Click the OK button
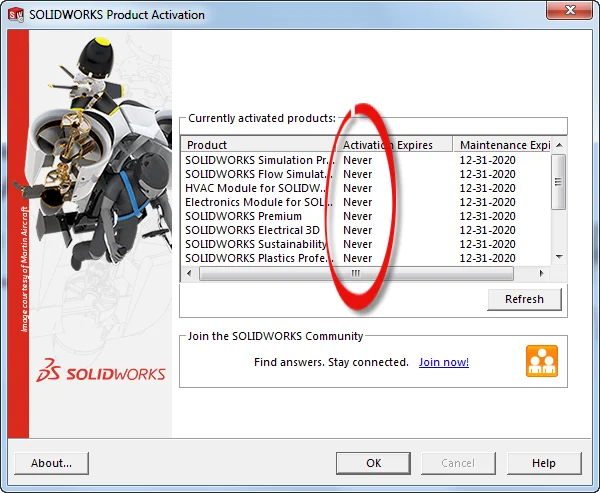This screenshot has height=493, width=600. click(373, 463)
